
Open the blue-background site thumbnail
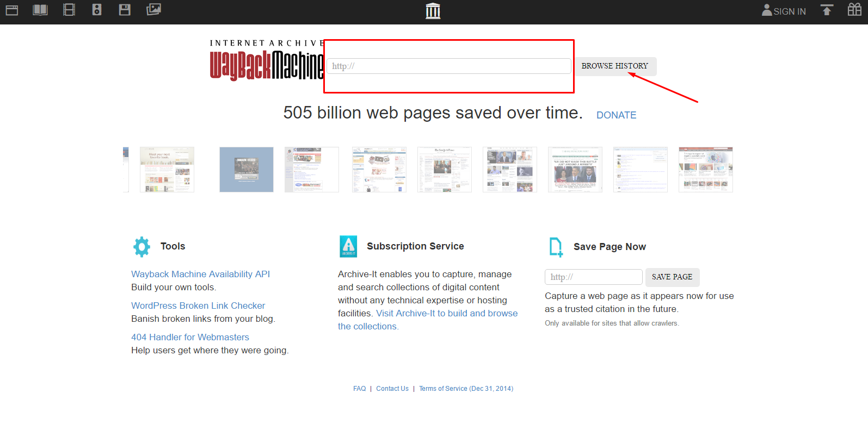247,170
